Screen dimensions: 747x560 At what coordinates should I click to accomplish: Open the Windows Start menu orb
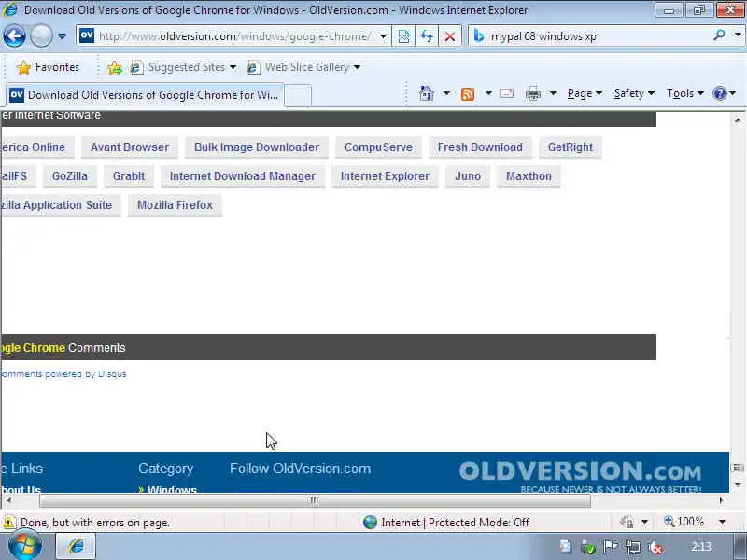(25, 546)
